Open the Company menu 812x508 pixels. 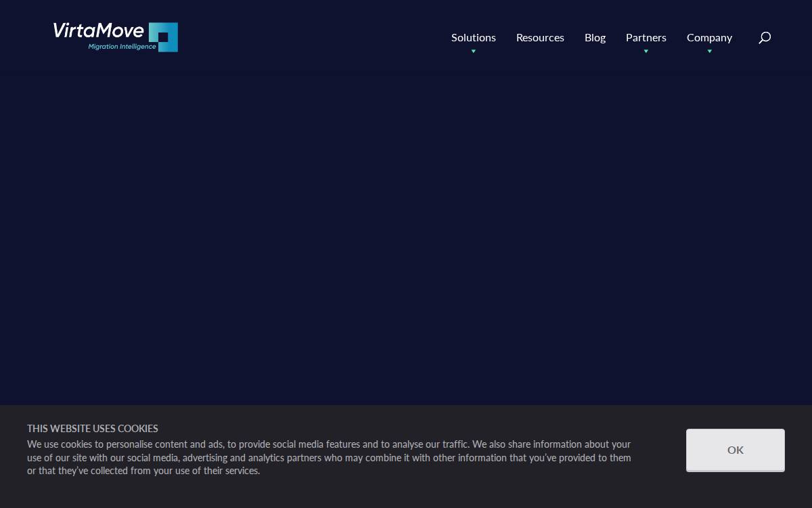coord(709,37)
